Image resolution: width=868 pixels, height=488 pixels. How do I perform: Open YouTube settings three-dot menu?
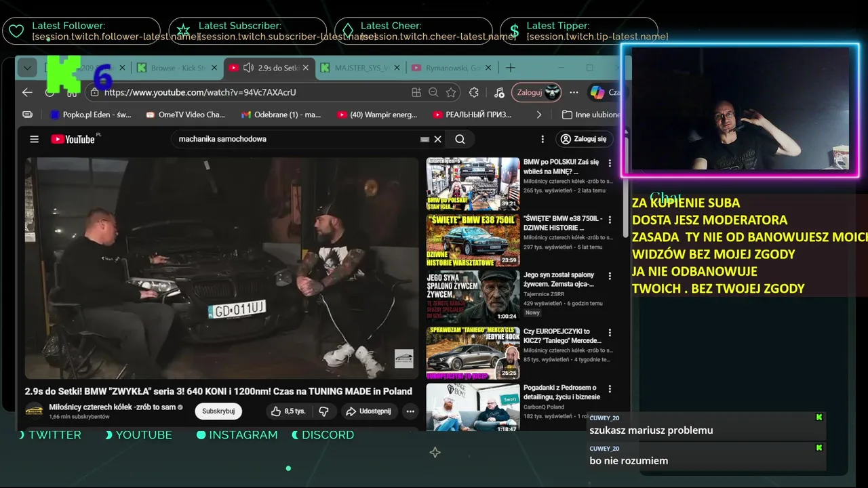542,139
